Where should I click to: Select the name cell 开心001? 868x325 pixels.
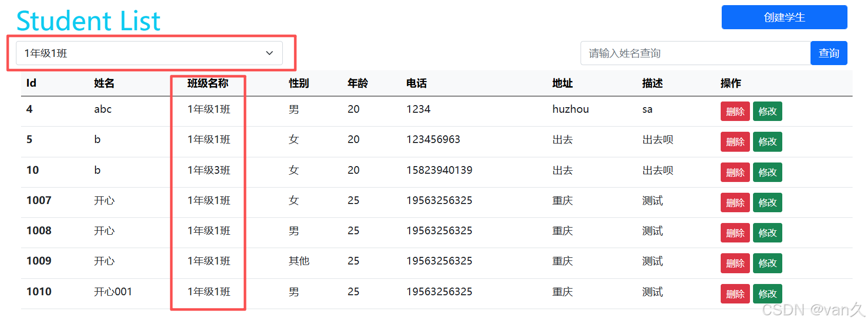click(x=113, y=292)
